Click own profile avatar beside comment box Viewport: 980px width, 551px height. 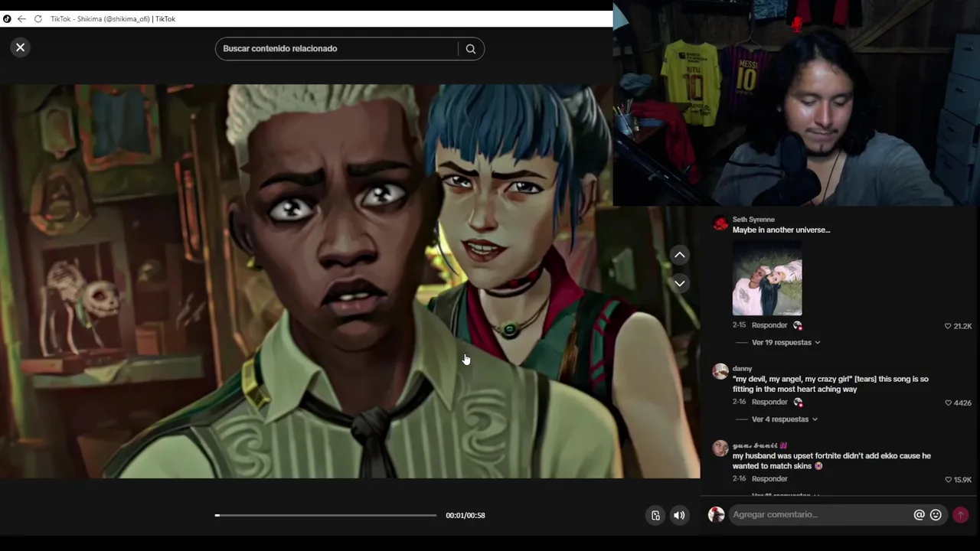[716, 515]
